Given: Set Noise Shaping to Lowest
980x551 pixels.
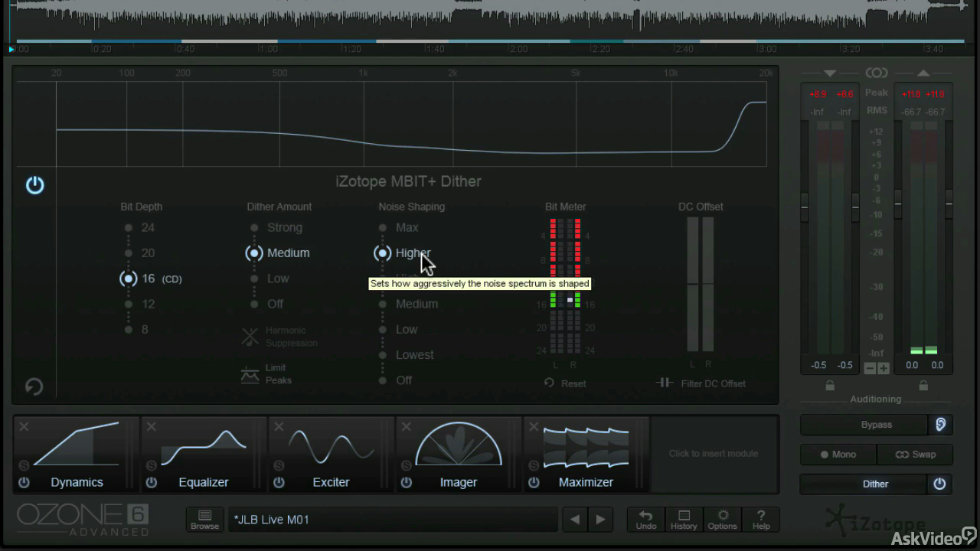Looking at the screenshot, I should 407,355.
